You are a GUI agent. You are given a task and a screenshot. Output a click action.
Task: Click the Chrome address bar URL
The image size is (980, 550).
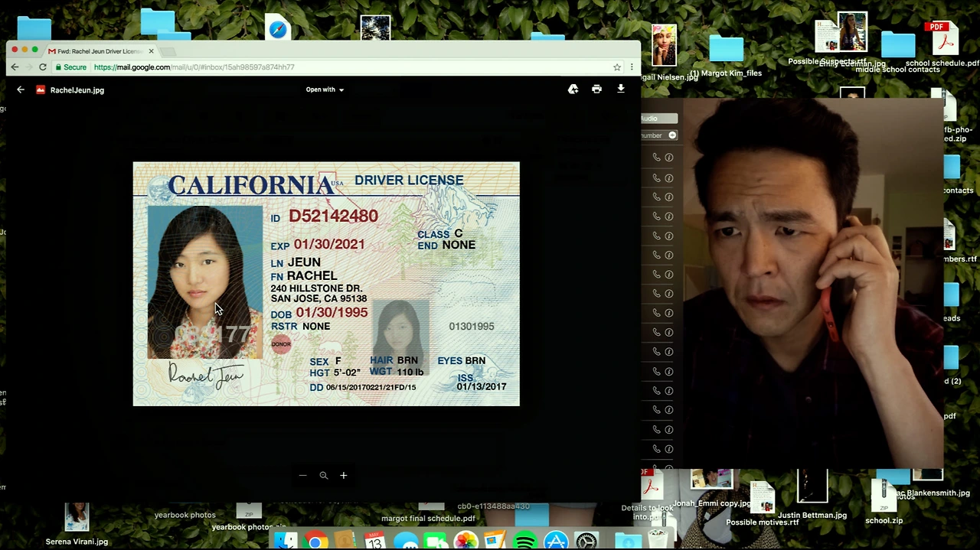coord(194,67)
